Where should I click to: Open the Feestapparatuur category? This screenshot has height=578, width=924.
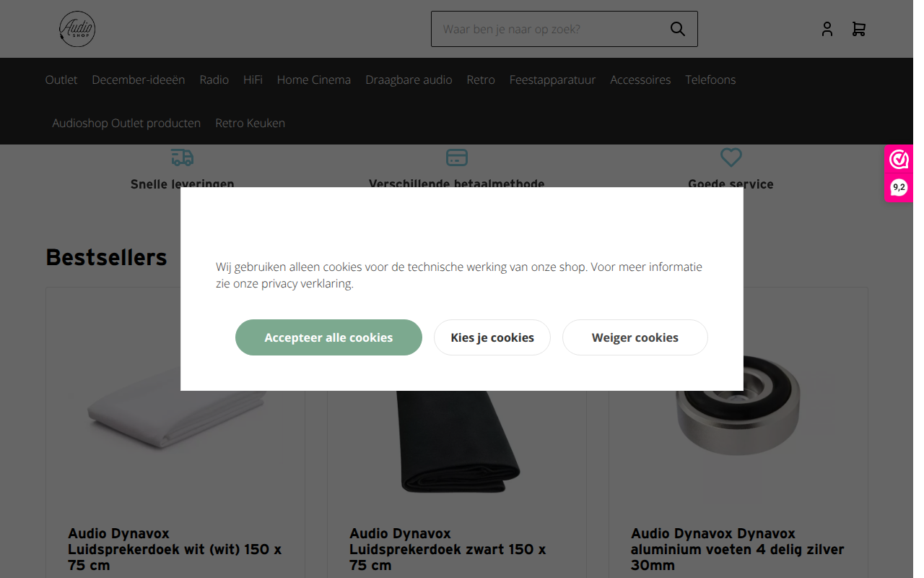coord(552,79)
